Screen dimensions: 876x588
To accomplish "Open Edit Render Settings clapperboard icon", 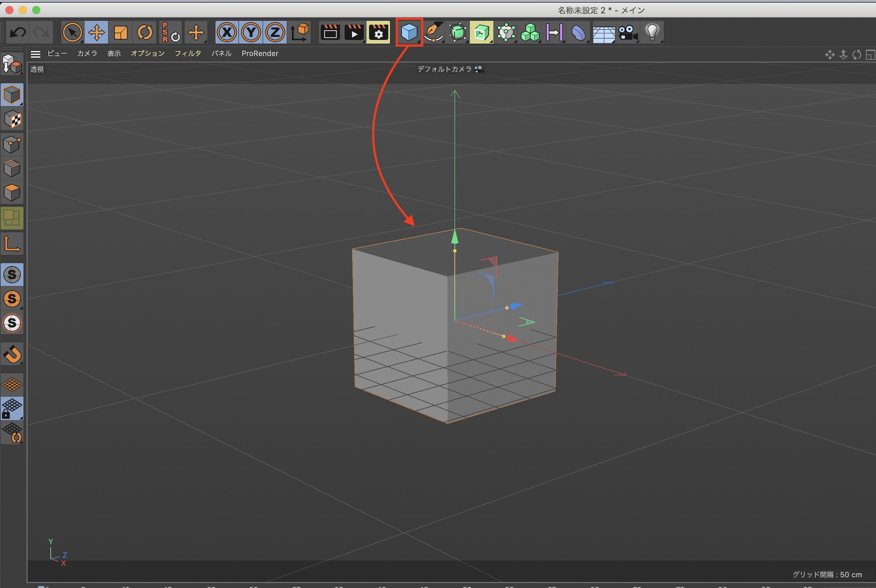I will coord(378,32).
